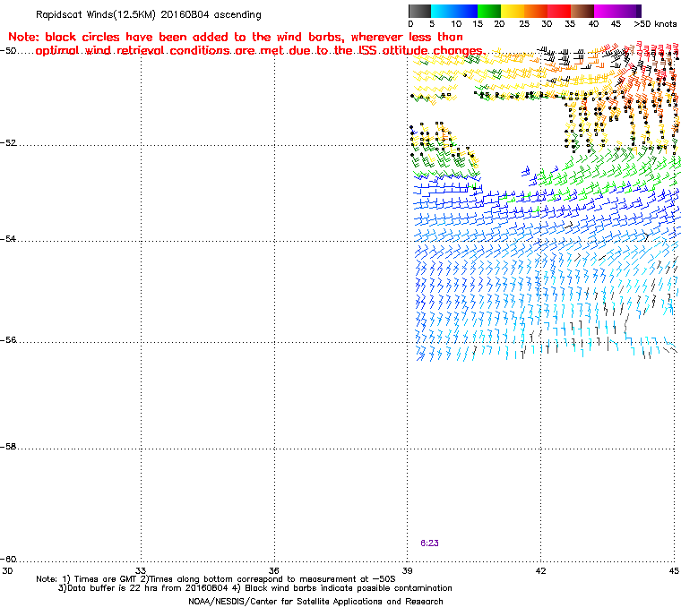Pick the red 30-35 knots legend color
Image resolution: width=681 pixels, height=616 pixels.
tap(559, 11)
